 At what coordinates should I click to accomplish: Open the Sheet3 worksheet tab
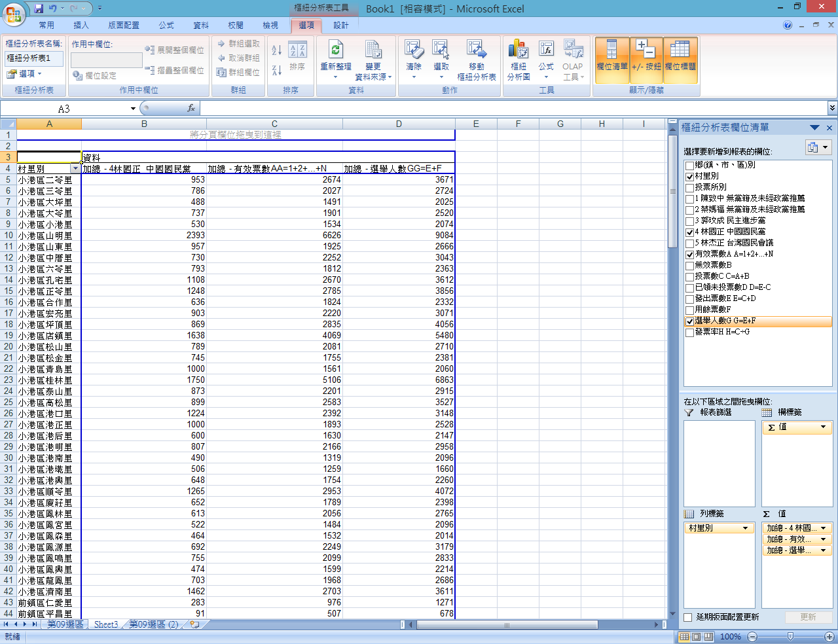coord(105,624)
